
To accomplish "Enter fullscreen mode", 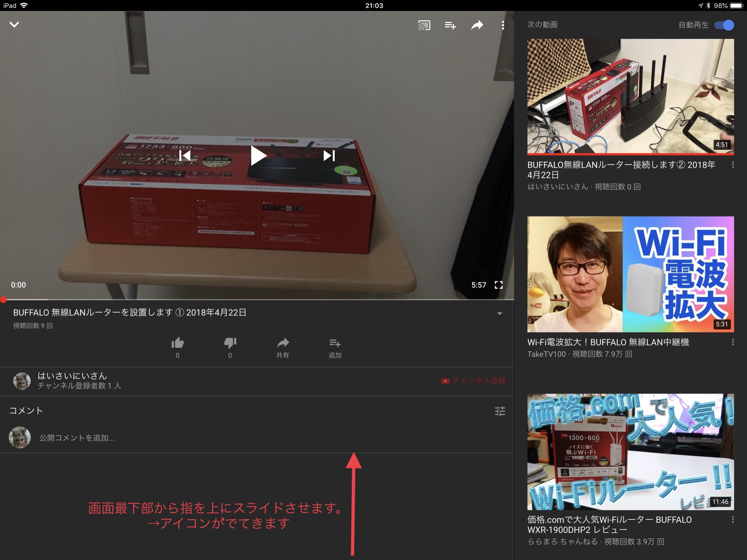I will [x=499, y=285].
